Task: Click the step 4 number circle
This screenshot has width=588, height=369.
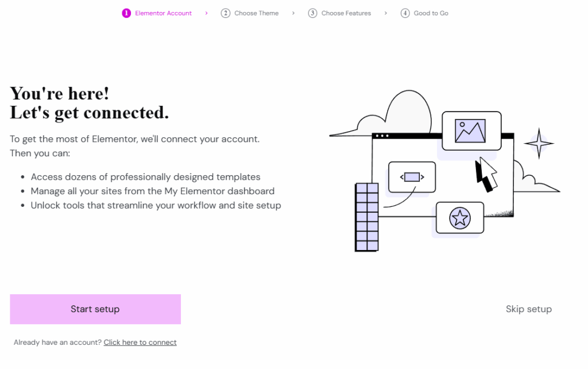Action: (405, 13)
